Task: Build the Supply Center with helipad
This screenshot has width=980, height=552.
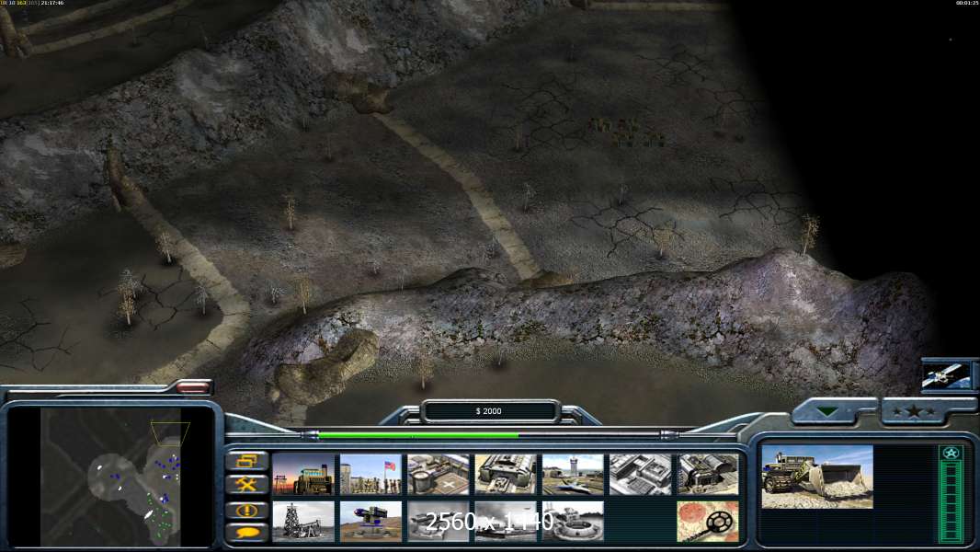Action: (x=439, y=475)
